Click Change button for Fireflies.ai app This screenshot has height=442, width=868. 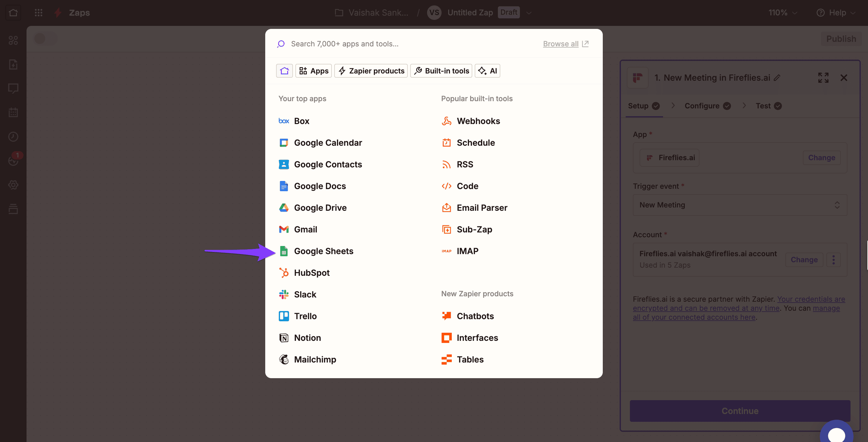pyautogui.click(x=822, y=157)
